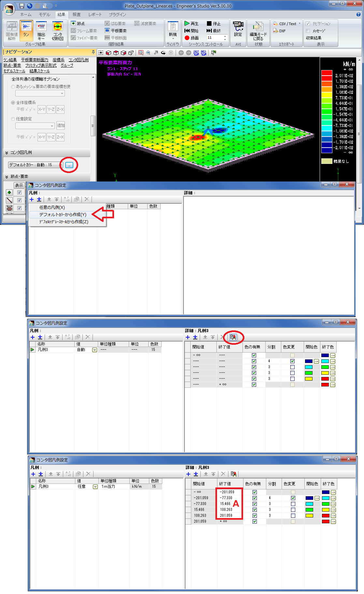Image resolution: width=364 pixels, height=594 pixels.
Task: Open the ホーム ribbon tab
Action: coord(26,15)
